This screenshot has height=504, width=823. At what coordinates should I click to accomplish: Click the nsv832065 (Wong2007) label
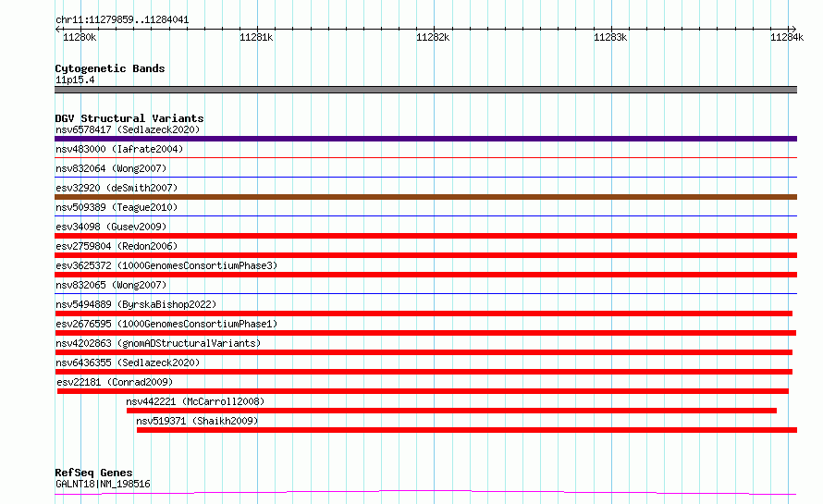click(x=111, y=285)
